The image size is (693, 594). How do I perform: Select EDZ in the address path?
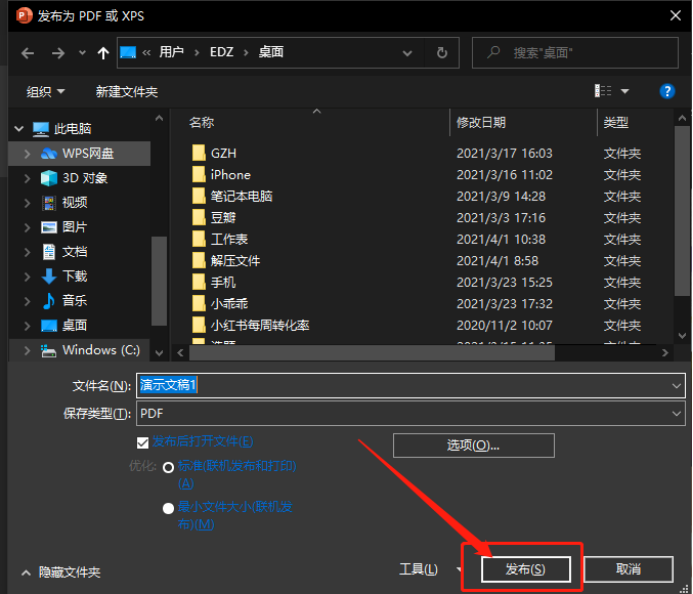221,52
